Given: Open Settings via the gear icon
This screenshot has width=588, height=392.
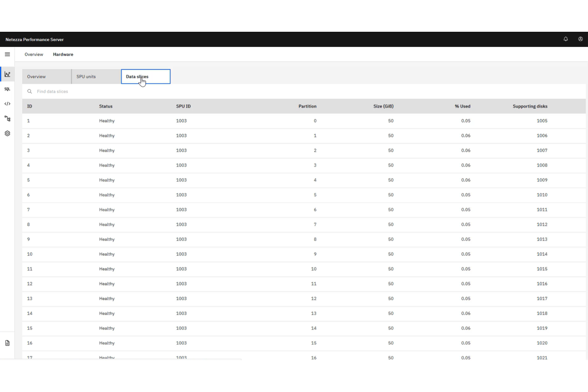Looking at the screenshot, I should tap(7, 133).
